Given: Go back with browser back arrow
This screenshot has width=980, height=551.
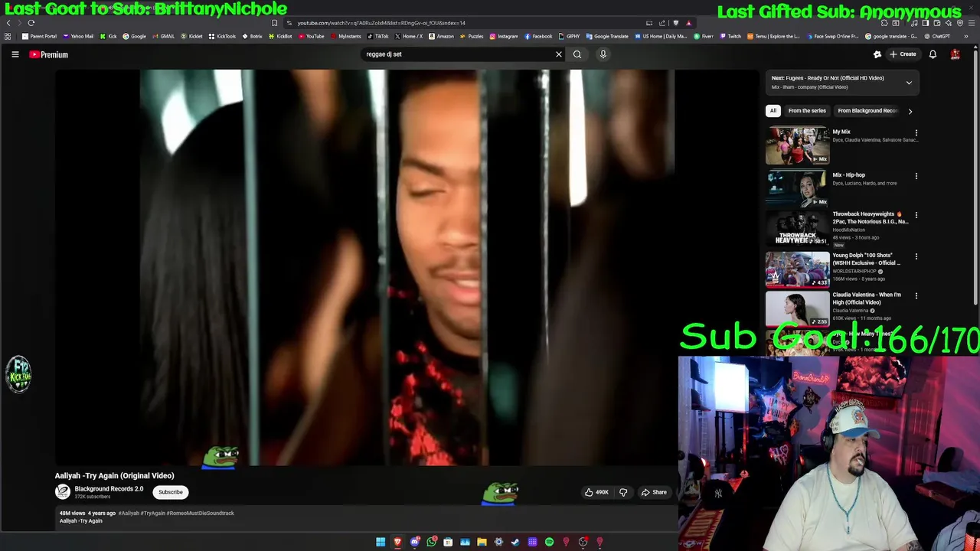Looking at the screenshot, I should tap(8, 23).
